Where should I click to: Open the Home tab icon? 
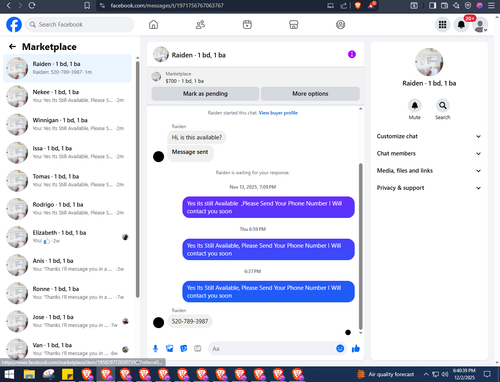pos(153,25)
